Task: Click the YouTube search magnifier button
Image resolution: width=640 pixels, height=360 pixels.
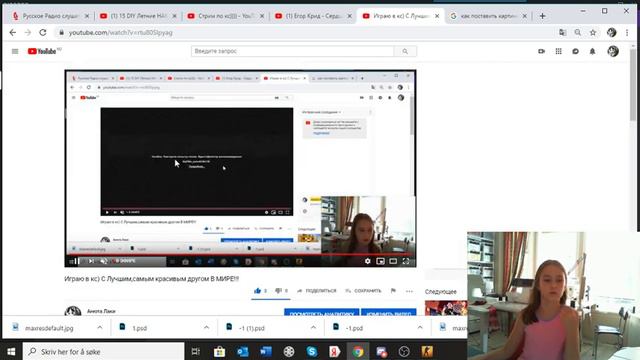Action: click(x=405, y=51)
